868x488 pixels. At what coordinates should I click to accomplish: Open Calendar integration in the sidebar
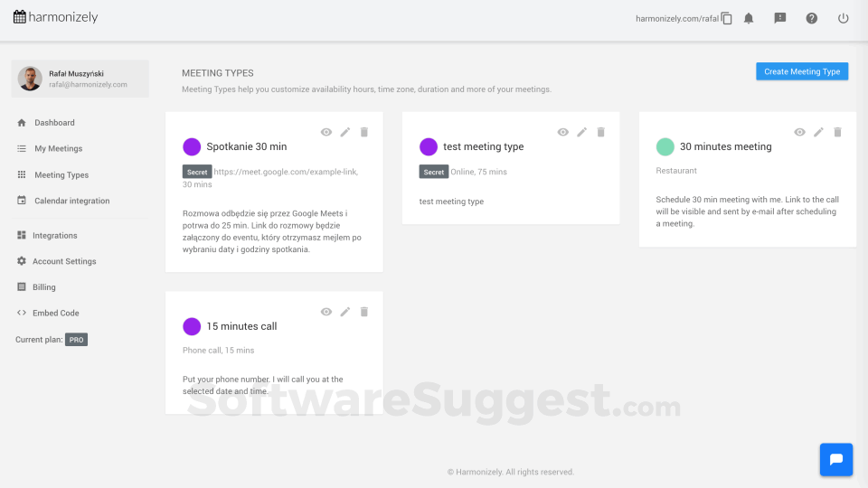pyautogui.click(x=71, y=201)
